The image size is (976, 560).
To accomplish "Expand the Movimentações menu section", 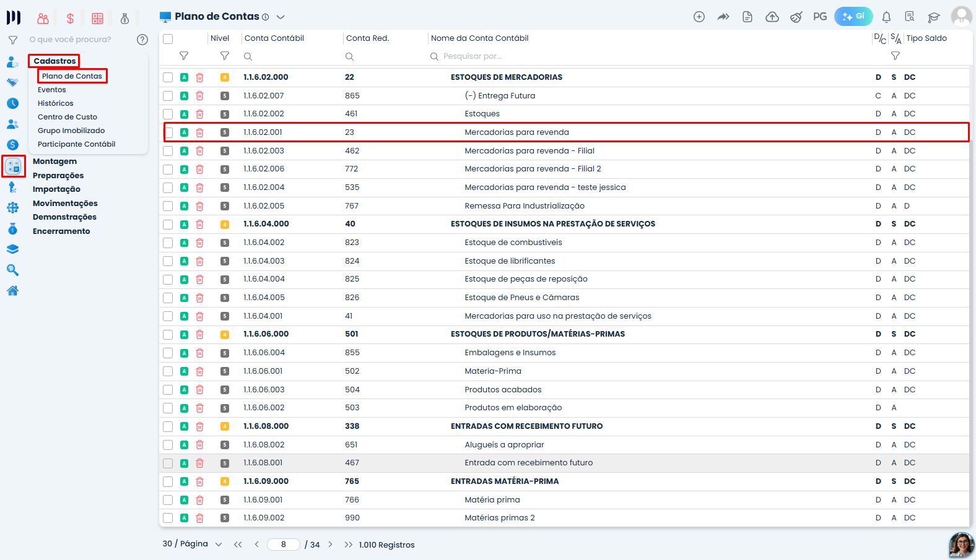I will coord(65,204).
